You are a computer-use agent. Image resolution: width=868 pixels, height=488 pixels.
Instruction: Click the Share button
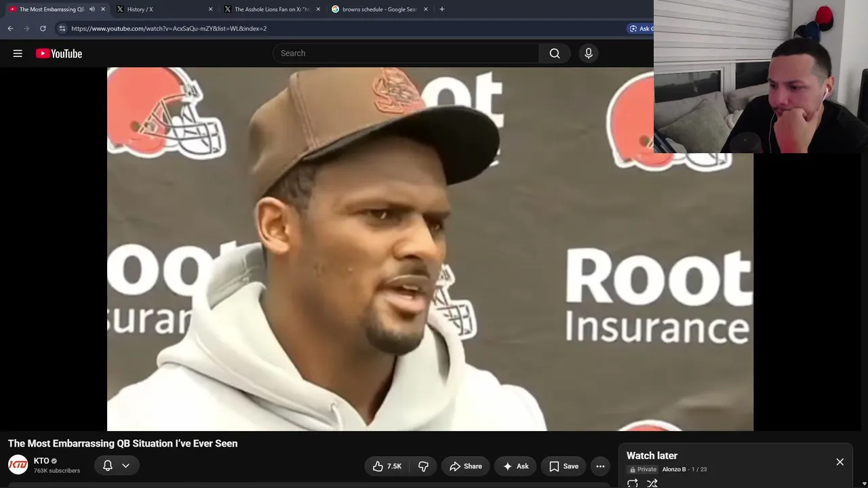click(x=465, y=466)
